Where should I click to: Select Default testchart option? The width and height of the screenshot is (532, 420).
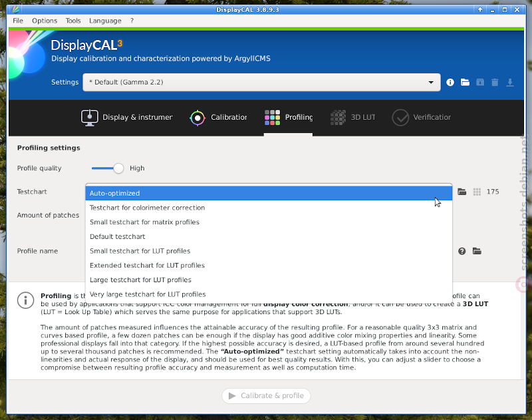click(x=269, y=236)
